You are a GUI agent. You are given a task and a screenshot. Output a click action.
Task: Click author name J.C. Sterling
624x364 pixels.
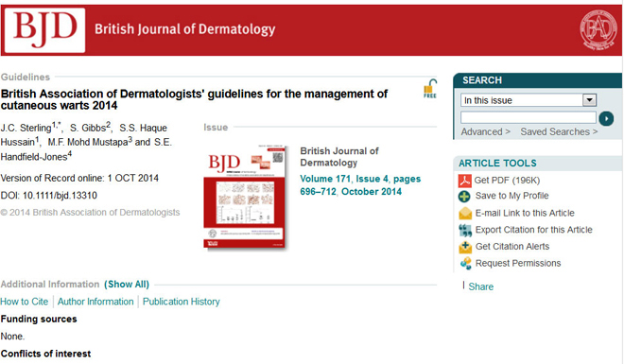26,128
